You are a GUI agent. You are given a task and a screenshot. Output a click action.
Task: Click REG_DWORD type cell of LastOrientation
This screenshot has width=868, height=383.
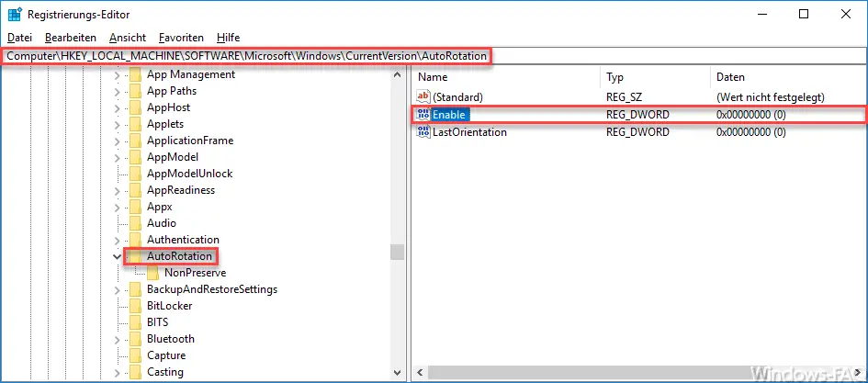click(x=637, y=132)
